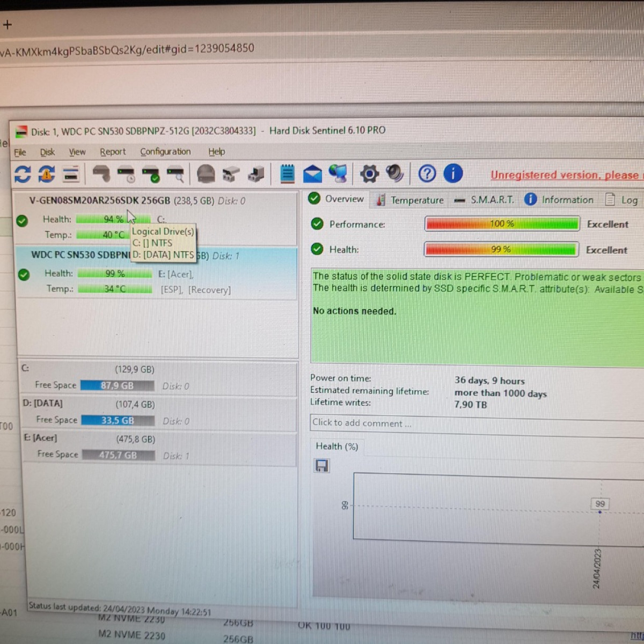Image resolution: width=644 pixels, height=644 pixels.
Task: Click green status check icon of WDC disk
Action: 24,275
